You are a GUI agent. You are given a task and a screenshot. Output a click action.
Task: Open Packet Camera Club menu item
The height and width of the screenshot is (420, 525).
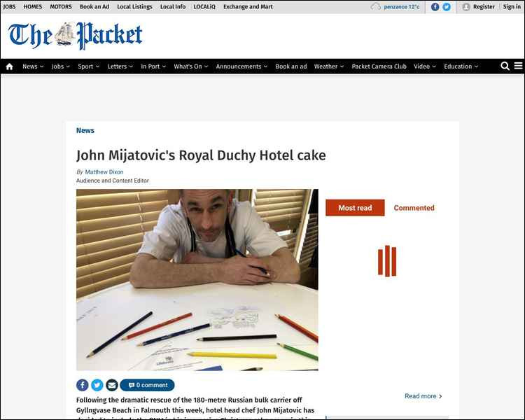(379, 66)
